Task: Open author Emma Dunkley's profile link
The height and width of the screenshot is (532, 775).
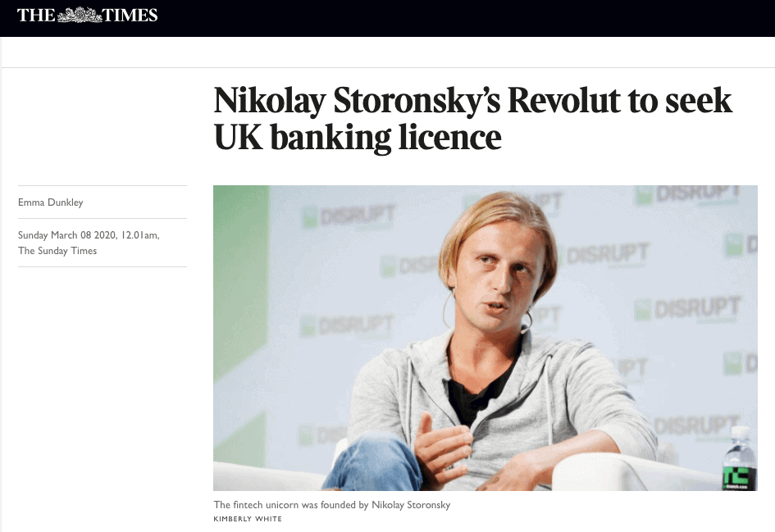Action: pos(51,202)
